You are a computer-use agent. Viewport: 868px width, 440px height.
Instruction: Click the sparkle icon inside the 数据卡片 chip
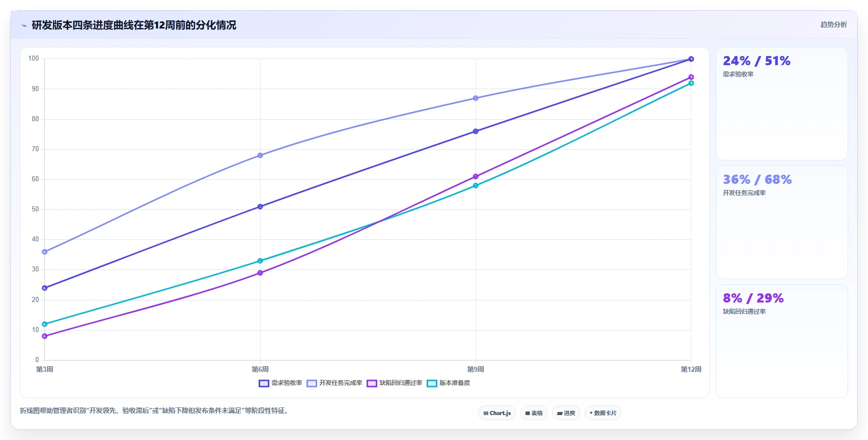591,413
